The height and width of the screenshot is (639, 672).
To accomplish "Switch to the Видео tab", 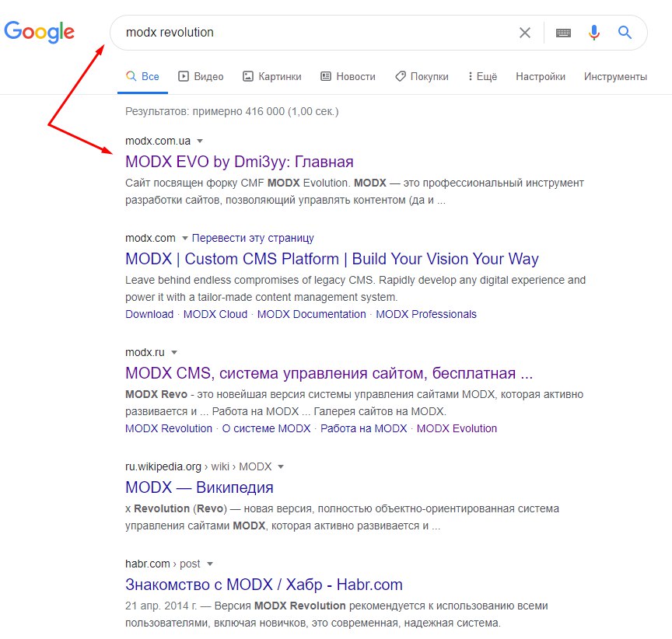I will coord(201,77).
